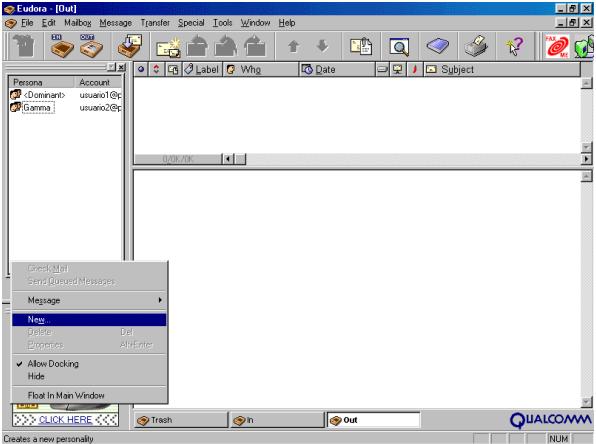Open the Transfer menu
The height and width of the screenshot is (444, 596).
[x=155, y=23]
